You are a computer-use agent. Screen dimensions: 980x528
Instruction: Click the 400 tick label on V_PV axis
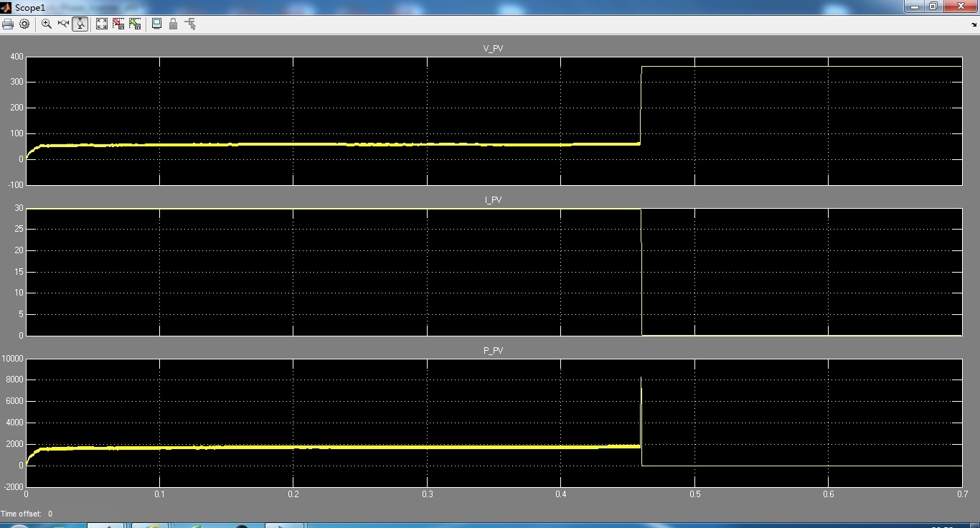click(17, 57)
